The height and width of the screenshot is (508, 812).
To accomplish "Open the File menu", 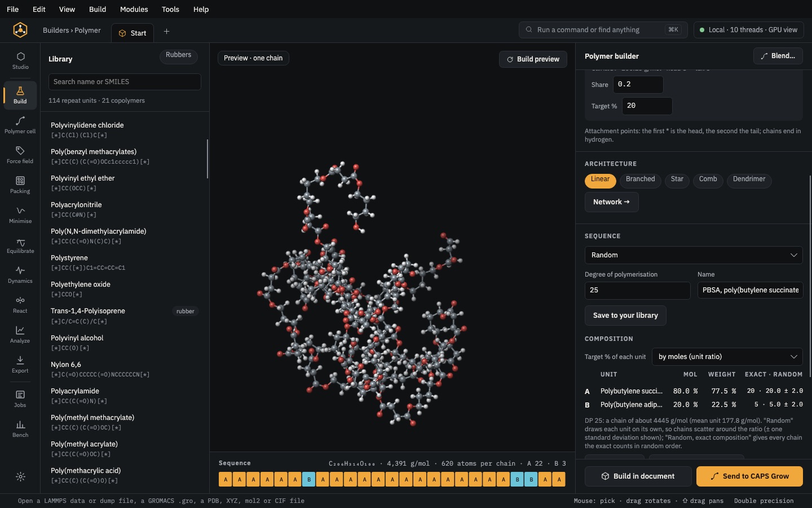I will click(12, 9).
